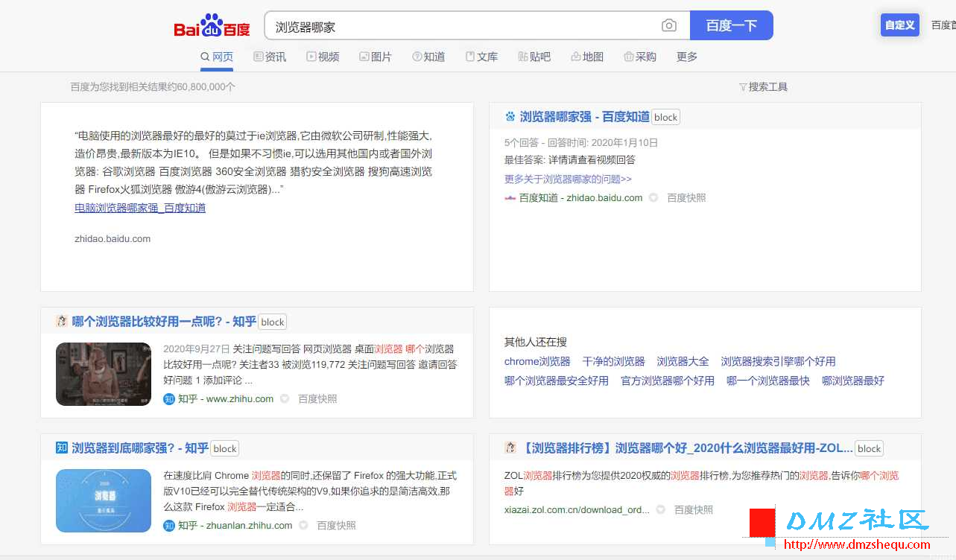Open the 图片 tab
The width and height of the screenshot is (956, 560).
[376, 57]
